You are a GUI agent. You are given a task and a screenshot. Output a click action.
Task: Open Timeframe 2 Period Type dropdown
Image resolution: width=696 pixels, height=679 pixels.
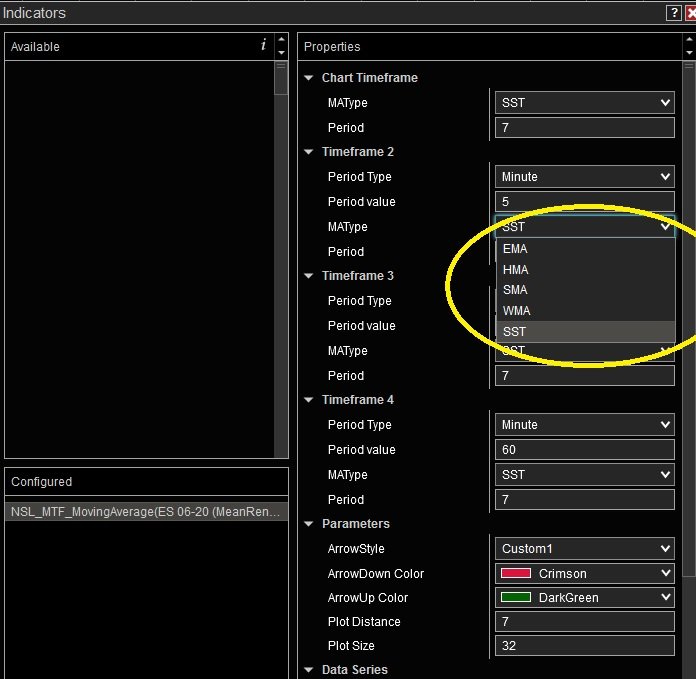pos(585,177)
